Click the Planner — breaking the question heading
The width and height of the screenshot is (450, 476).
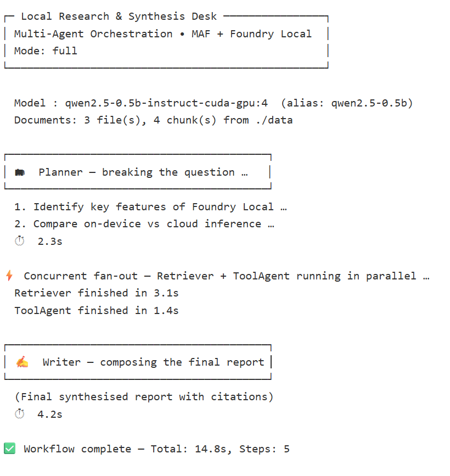(144, 172)
